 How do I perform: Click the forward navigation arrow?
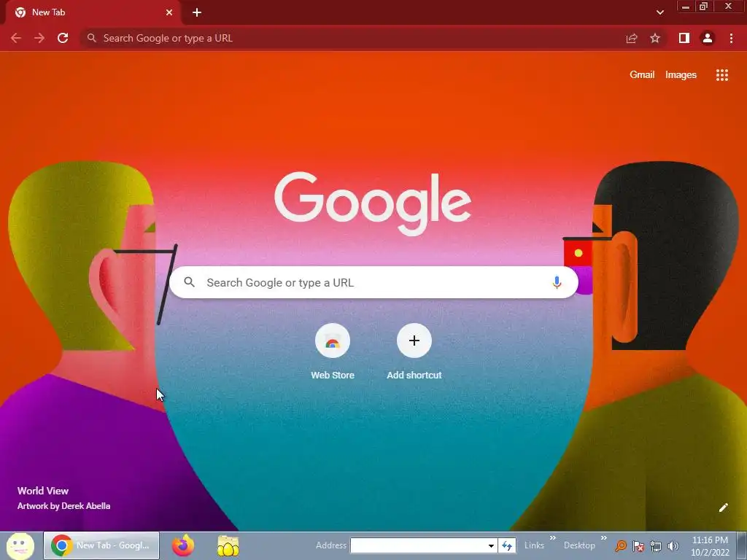(39, 38)
